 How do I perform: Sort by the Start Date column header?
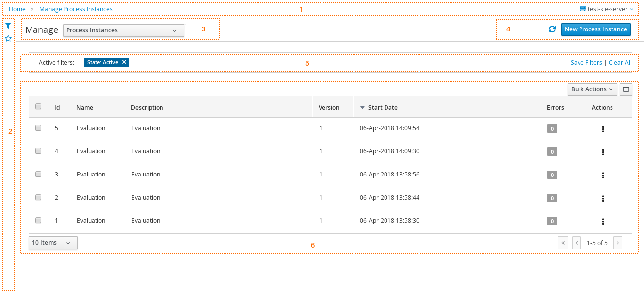[x=383, y=107]
